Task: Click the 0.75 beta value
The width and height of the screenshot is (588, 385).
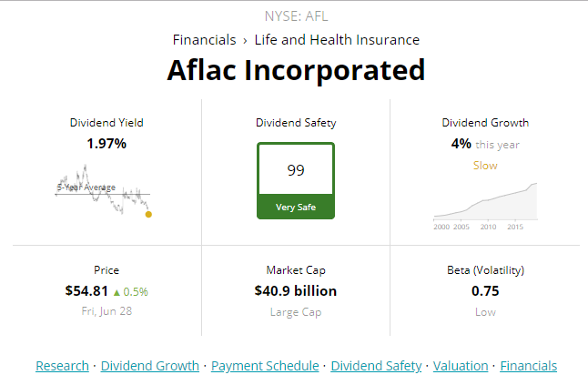Action: (485, 291)
